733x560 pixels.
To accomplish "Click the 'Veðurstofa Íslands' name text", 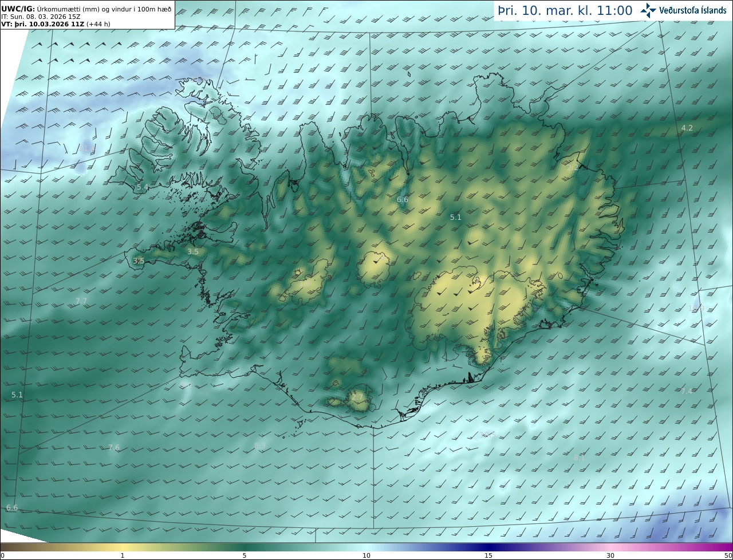I will pos(692,10).
